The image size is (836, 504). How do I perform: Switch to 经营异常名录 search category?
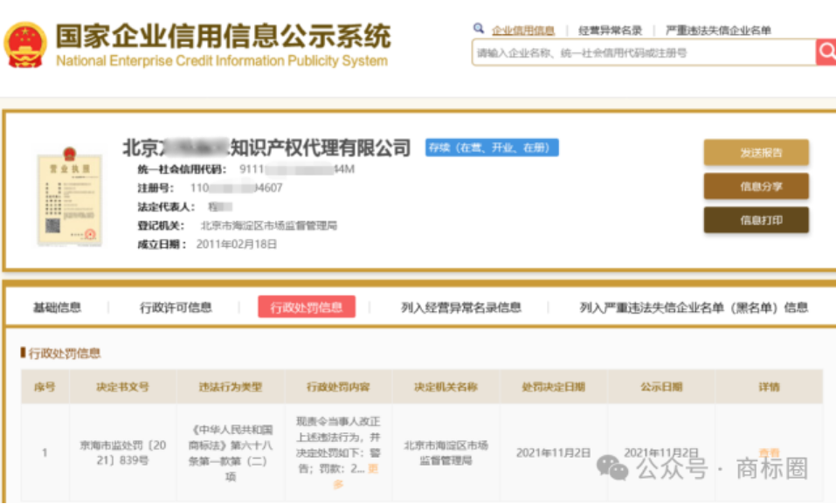click(x=610, y=31)
